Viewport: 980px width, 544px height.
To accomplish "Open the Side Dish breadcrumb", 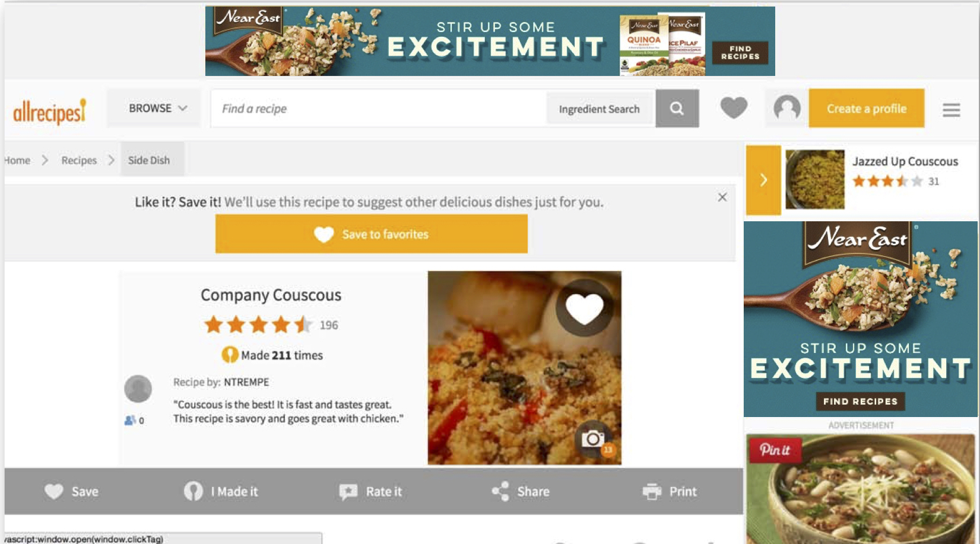I will tap(149, 160).
